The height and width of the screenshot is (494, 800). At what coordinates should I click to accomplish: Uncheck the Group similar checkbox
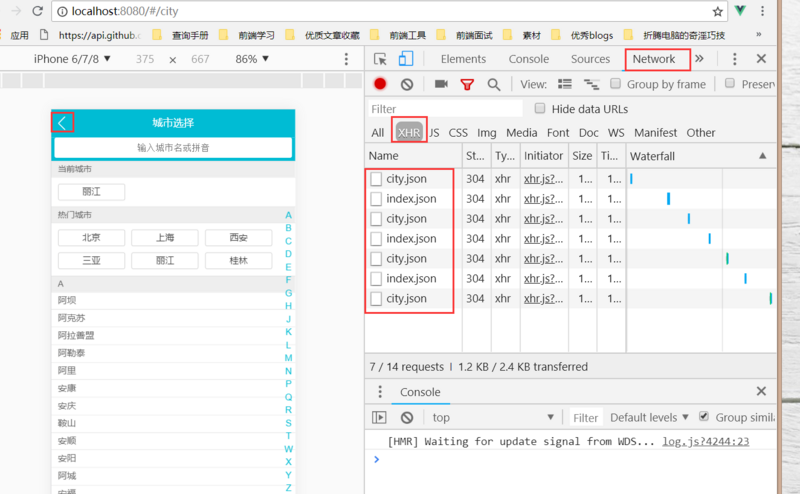[704, 416]
